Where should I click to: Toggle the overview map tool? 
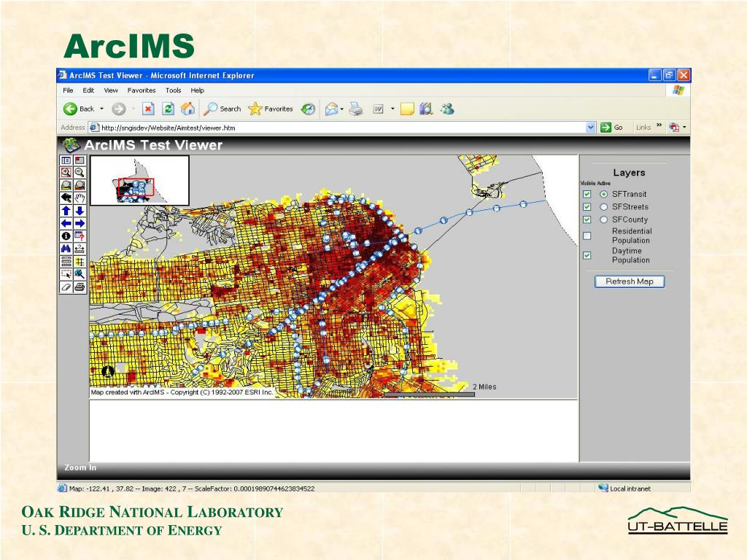click(80, 160)
